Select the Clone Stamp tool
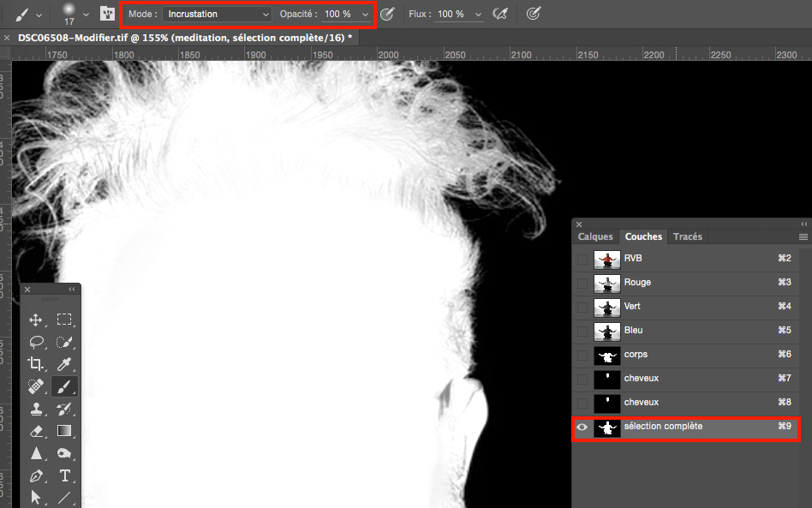Screen dimensions: 812x508 [36, 409]
